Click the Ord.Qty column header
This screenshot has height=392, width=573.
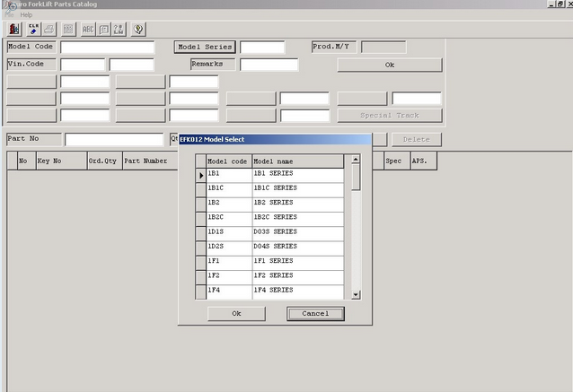pyautogui.click(x=105, y=161)
